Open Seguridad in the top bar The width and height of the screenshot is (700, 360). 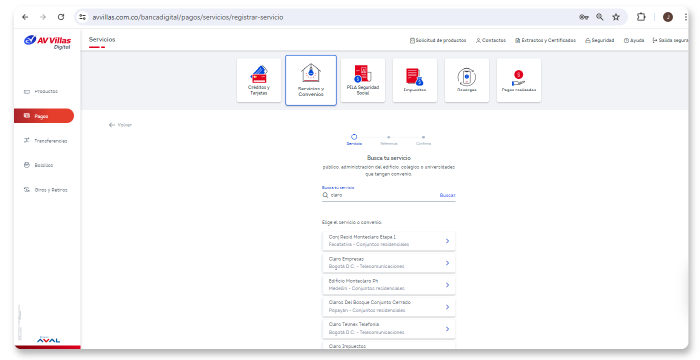tap(600, 40)
